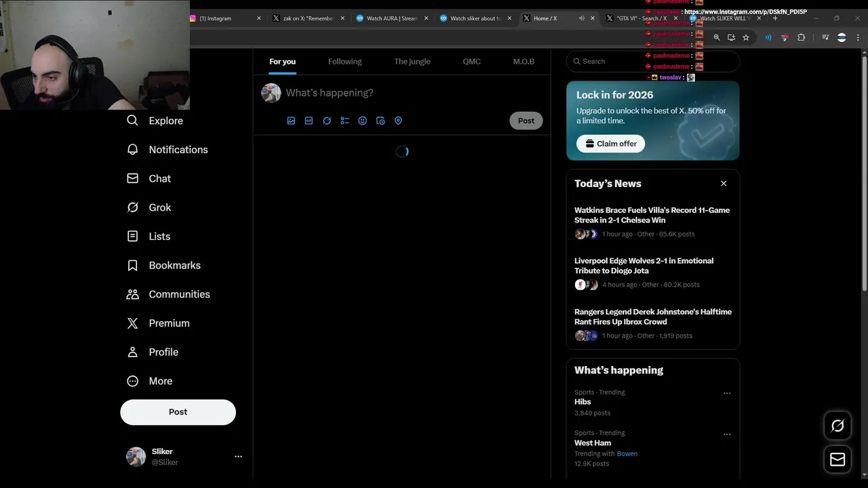Screen dimensions: 868x488
Task: Open the floating messages envelope button
Action: click(x=837, y=460)
